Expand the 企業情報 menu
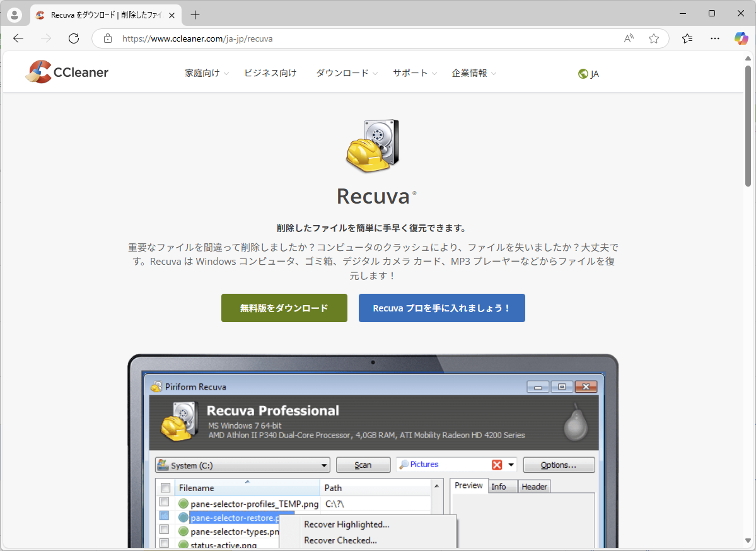 point(474,73)
